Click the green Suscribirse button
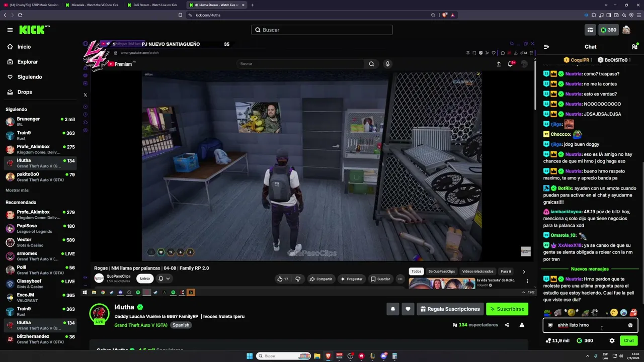 tap(507, 309)
